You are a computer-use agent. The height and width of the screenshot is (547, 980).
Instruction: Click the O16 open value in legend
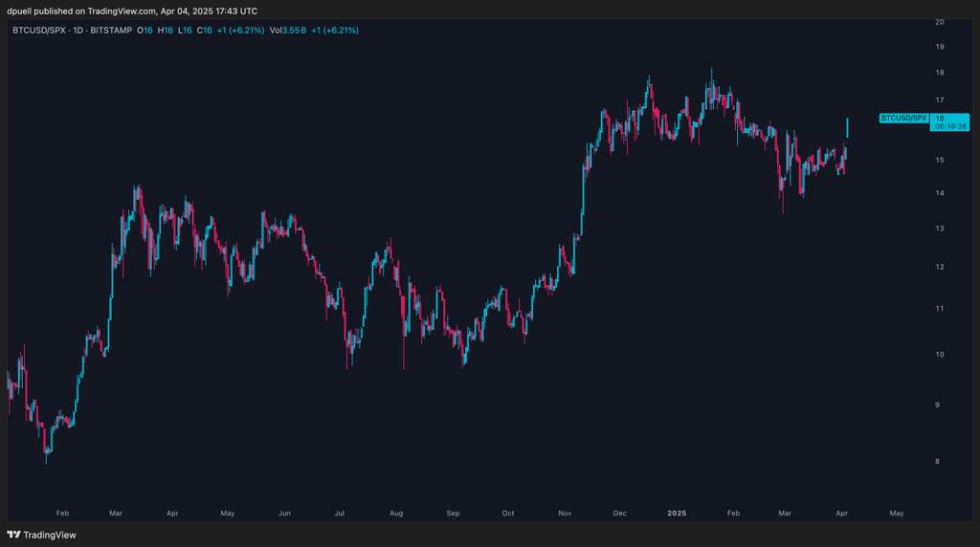tap(145, 31)
